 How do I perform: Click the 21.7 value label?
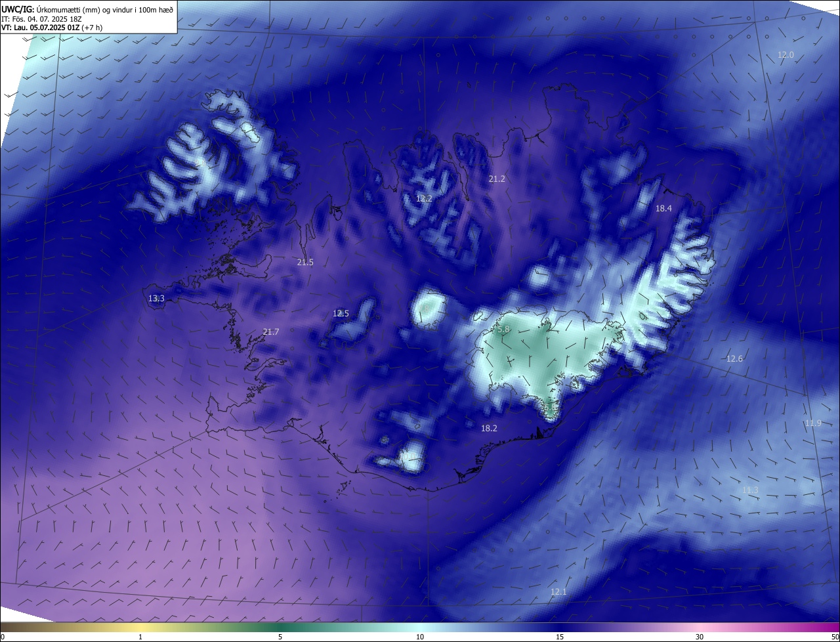tap(270, 332)
